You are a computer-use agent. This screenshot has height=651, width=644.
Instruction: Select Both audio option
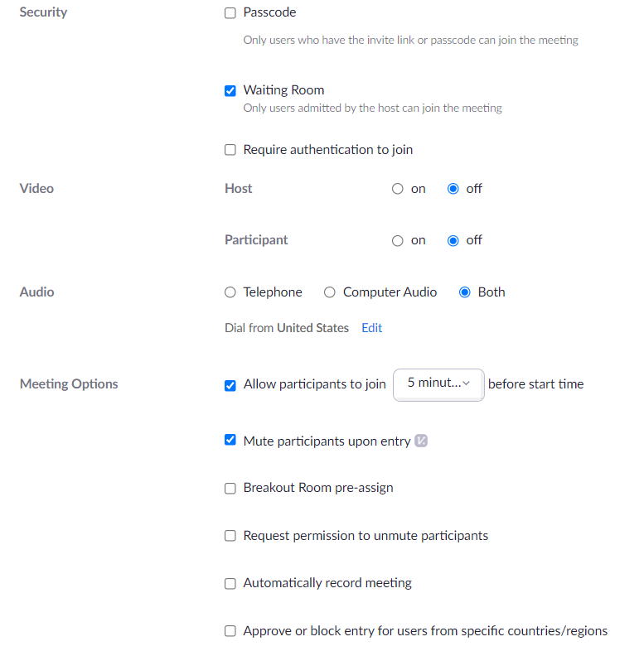click(x=465, y=292)
